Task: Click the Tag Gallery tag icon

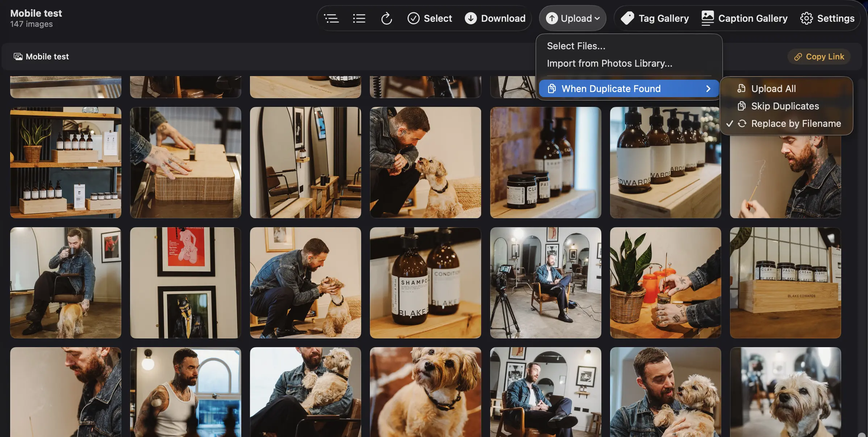Action: pyautogui.click(x=627, y=18)
